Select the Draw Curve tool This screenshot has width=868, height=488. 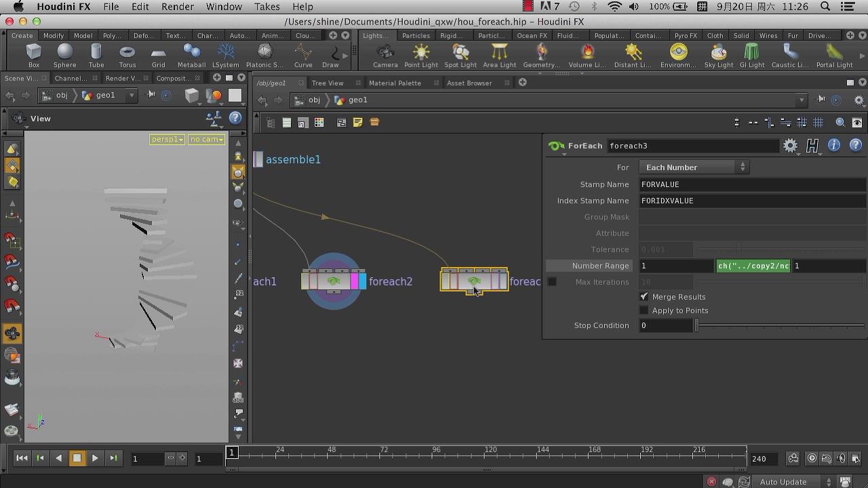330,56
